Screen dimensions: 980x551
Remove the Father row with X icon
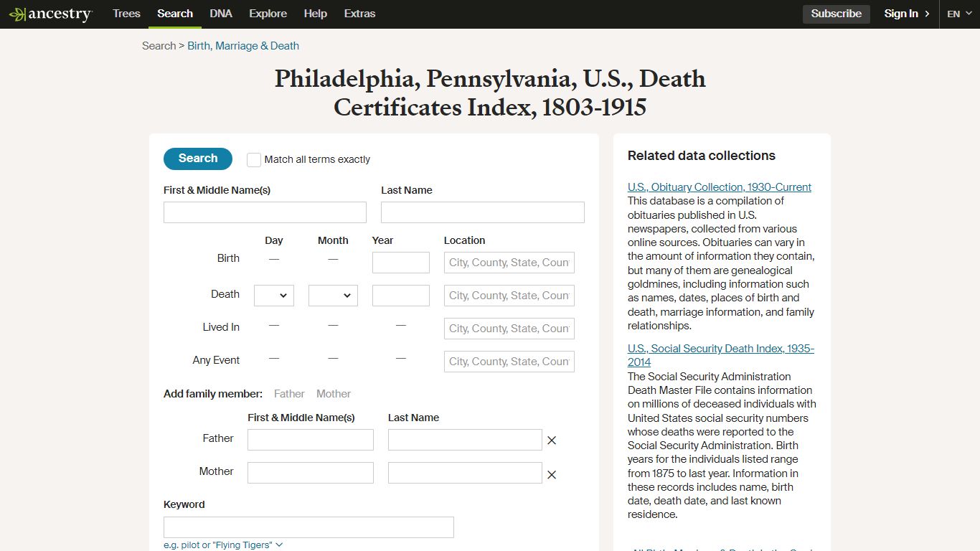[552, 441]
